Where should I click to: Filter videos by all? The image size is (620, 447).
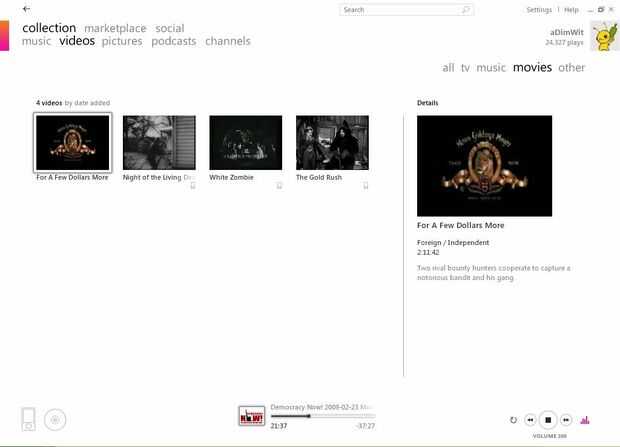click(448, 68)
